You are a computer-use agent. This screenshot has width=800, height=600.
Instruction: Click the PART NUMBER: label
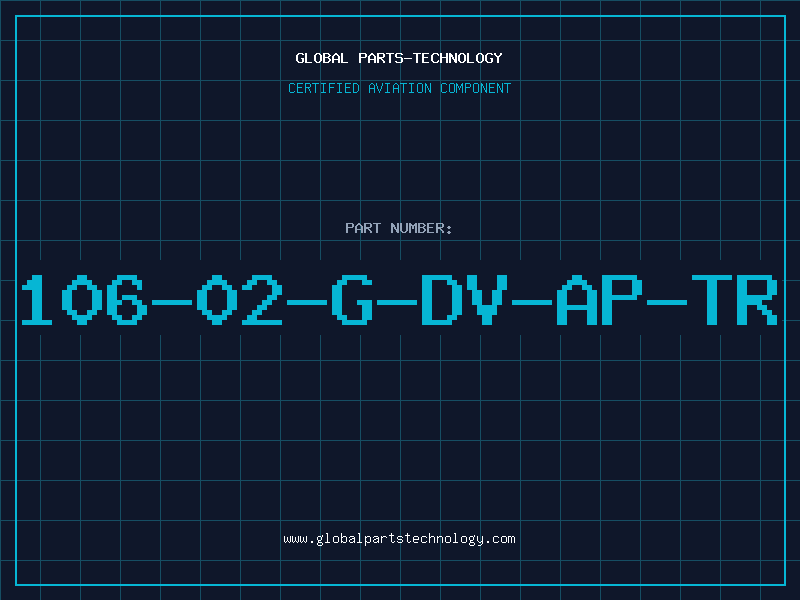coord(399,228)
